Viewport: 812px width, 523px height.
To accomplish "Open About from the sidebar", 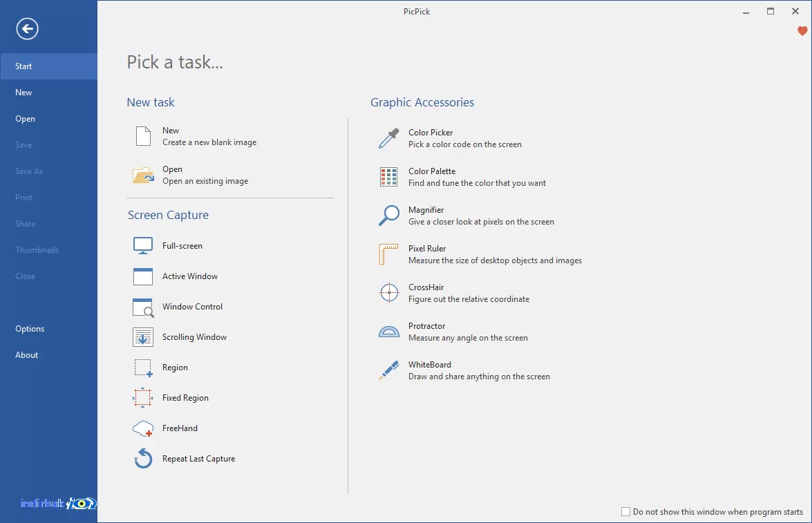I will (x=48, y=355).
